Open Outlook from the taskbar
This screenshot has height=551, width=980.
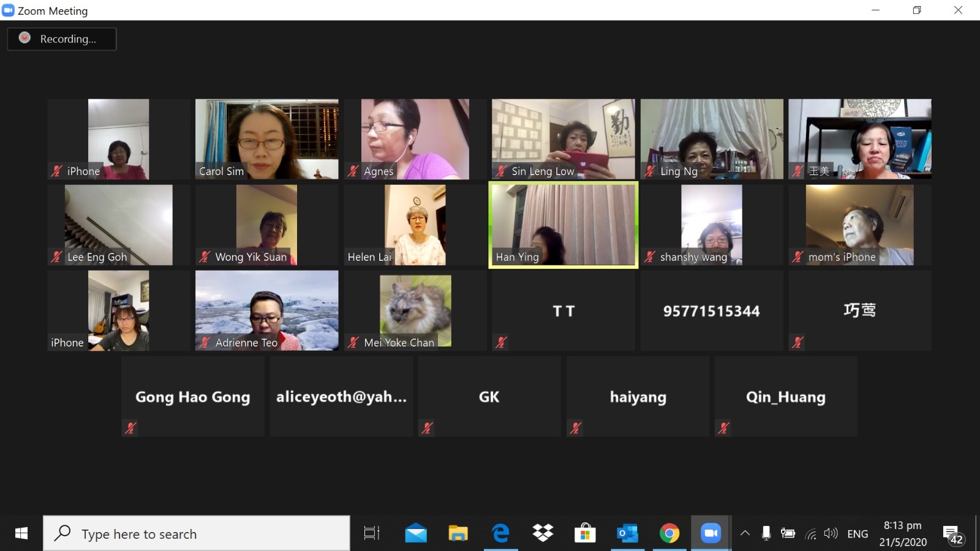coord(627,534)
